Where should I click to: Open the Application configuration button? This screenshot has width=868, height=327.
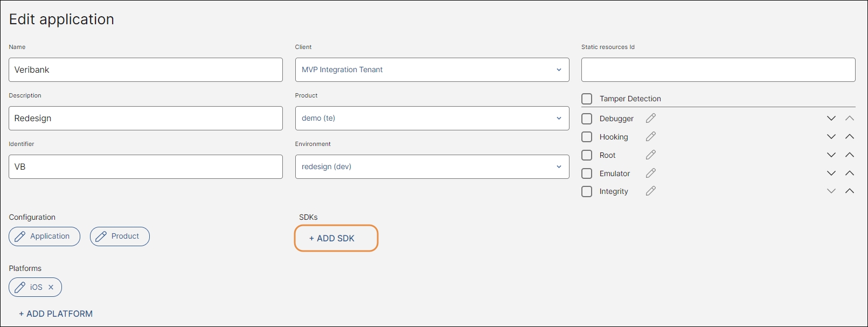pos(44,236)
